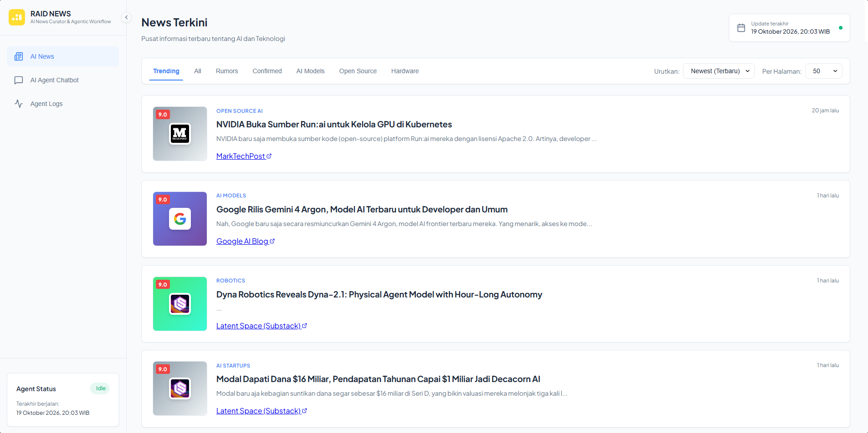Switch to the Trending tab
The width and height of the screenshot is (868, 433).
coord(166,71)
